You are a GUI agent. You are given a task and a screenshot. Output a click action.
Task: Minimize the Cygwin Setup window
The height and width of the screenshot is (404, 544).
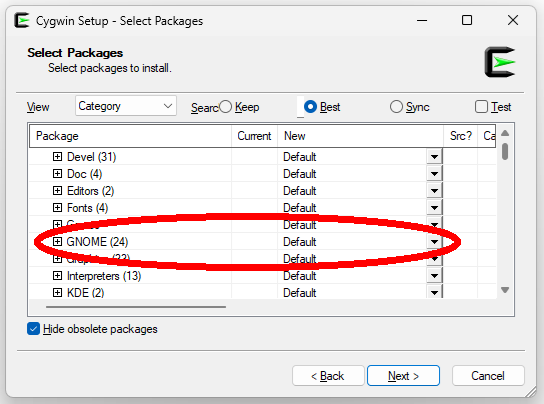(422, 20)
